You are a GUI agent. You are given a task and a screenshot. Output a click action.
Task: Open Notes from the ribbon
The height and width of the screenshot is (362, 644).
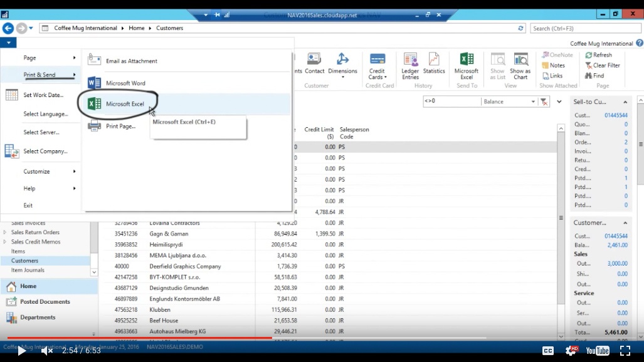(553, 65)
